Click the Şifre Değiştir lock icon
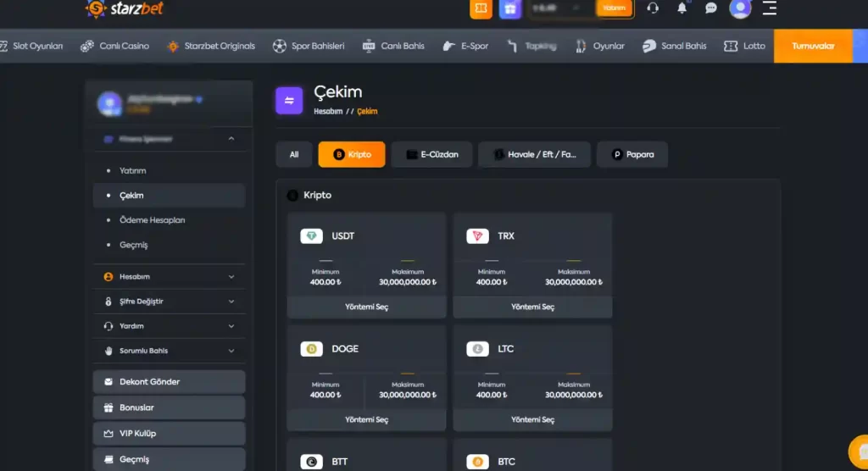The image size is (868, 471). point(108,302)
